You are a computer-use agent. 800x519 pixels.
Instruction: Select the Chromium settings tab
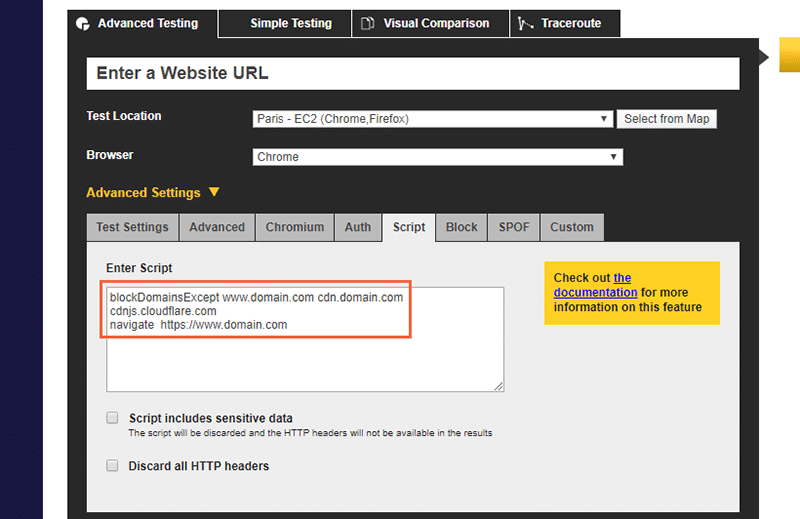(294, 227)
